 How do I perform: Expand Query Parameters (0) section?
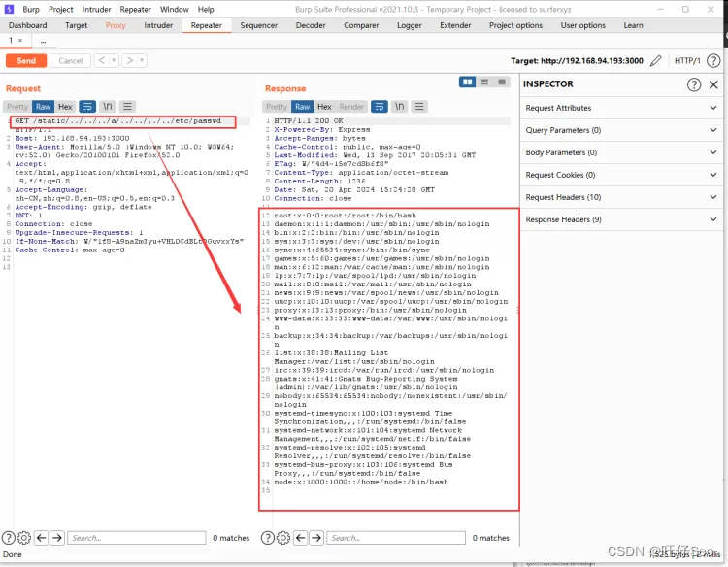621,130
